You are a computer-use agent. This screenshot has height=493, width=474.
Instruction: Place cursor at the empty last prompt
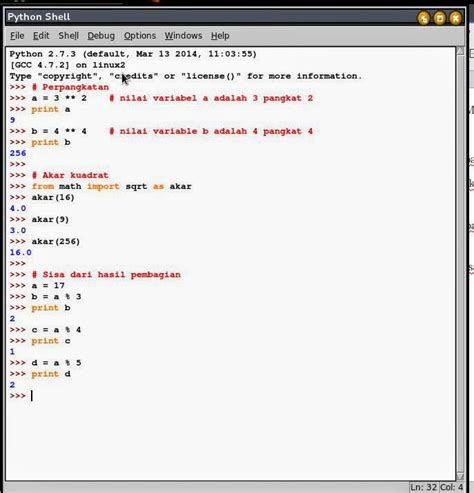coord(32,396)
